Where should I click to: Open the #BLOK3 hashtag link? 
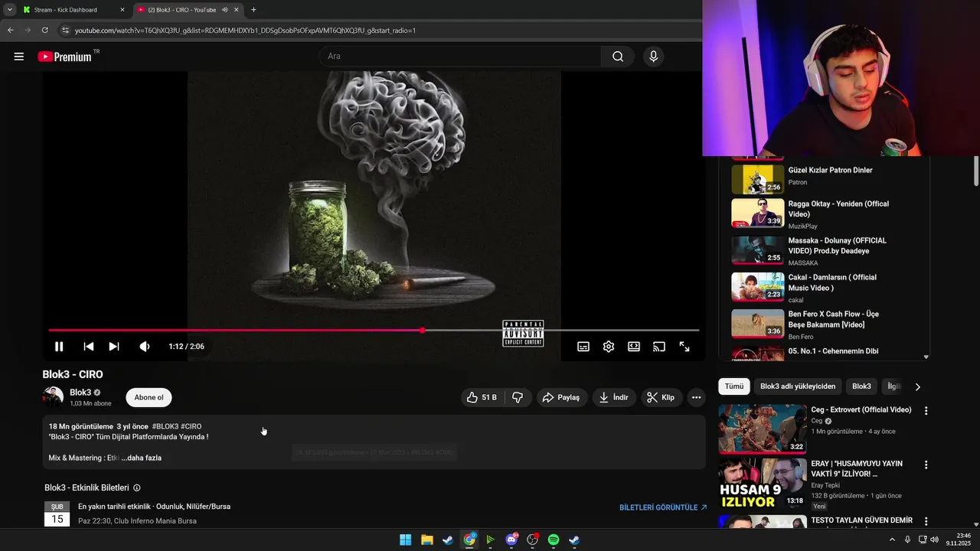click(x=165, y=426)
